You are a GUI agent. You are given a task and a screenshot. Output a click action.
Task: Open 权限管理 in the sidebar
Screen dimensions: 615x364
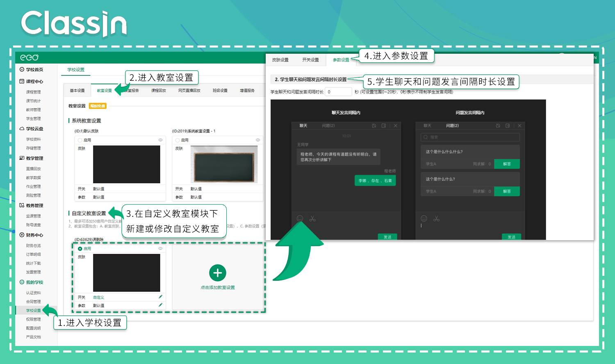pyautogui.click(x=33, y=319)
